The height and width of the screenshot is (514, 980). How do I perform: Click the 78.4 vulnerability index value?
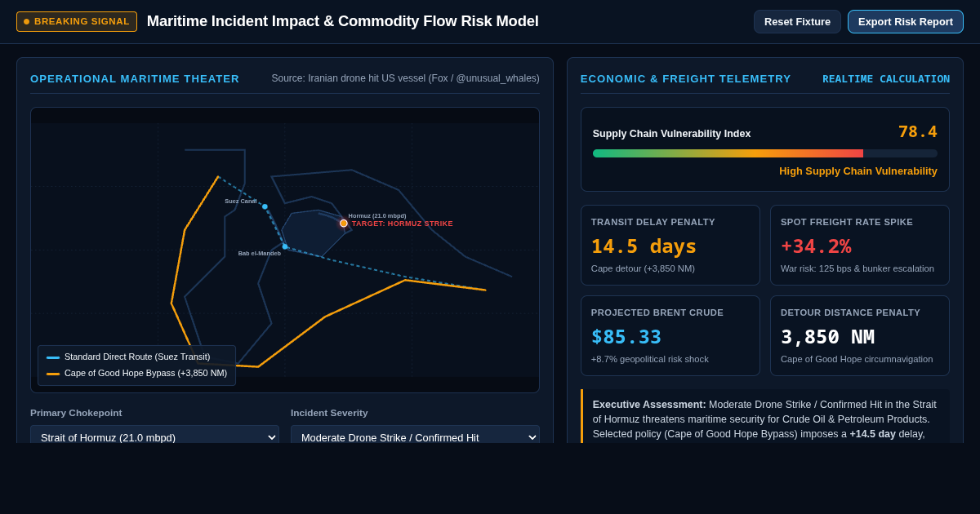pos(918,131)
